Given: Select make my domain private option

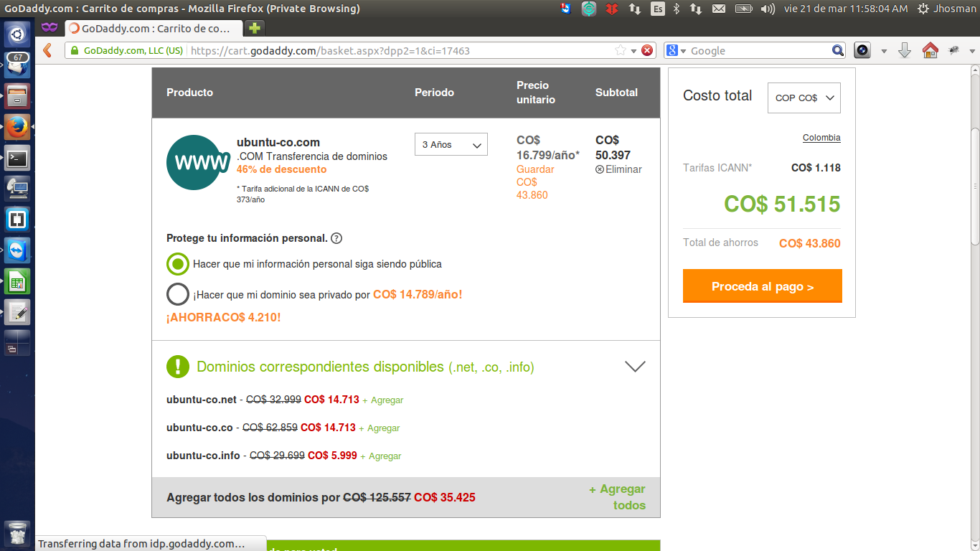Looking at the screenshot, I should 178,294.
